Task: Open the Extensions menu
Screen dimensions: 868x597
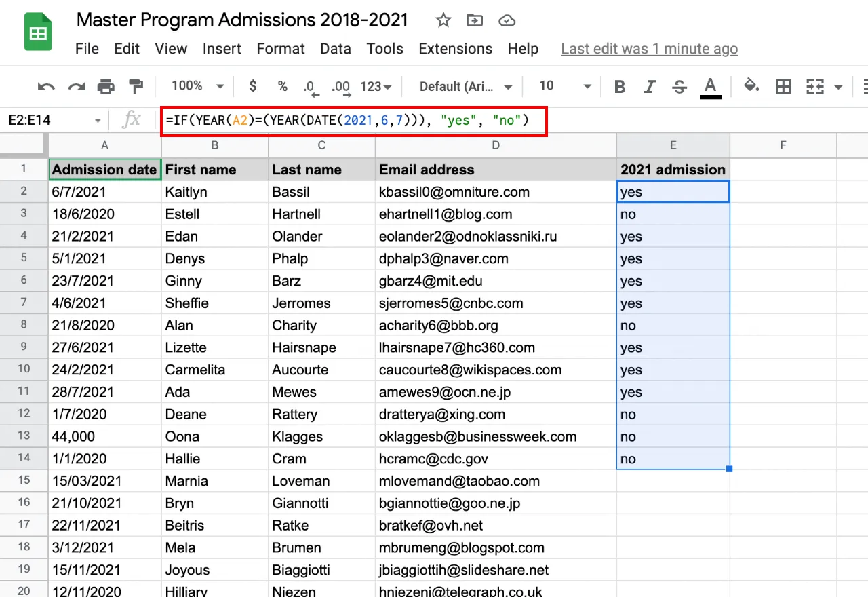Action: (456, 49)
